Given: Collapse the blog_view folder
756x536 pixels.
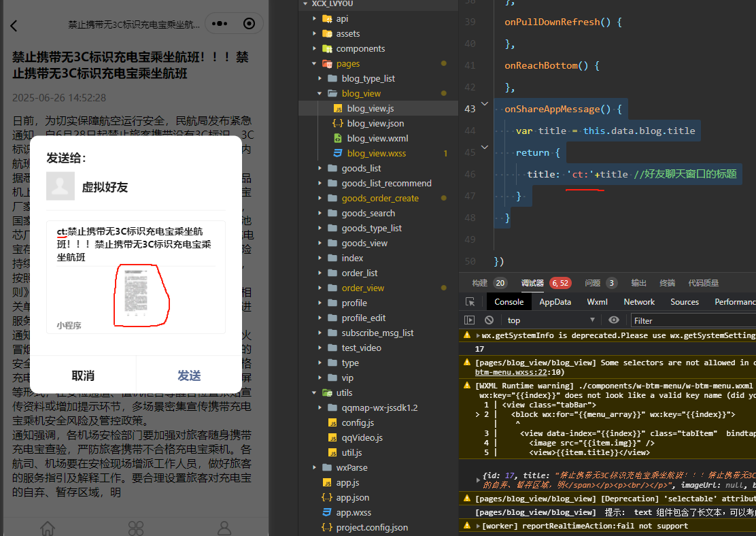Looking at the screenshot, I should pyautogui.click(x=331, y=93).
